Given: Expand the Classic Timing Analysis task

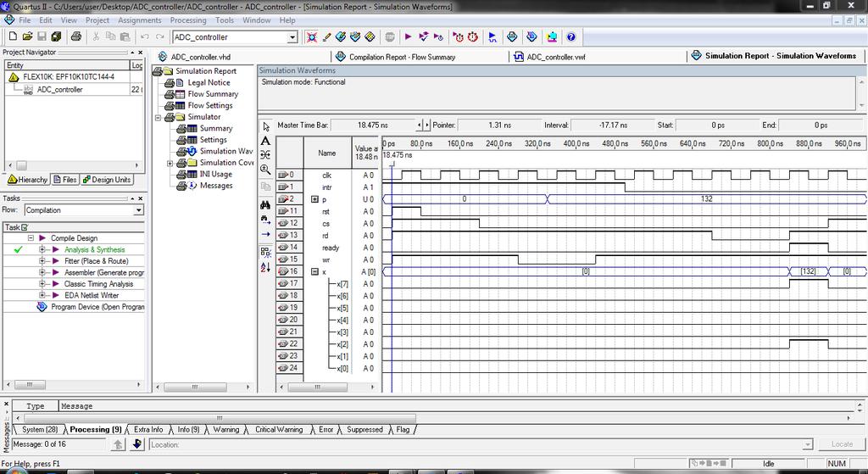Looking at the screenshot, I should point(42,283).
